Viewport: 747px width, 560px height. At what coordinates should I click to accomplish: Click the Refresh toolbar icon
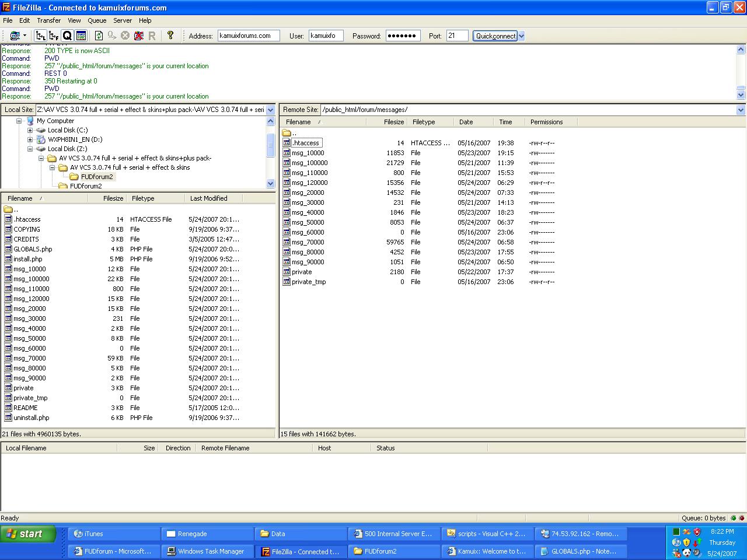pos(99,36)
